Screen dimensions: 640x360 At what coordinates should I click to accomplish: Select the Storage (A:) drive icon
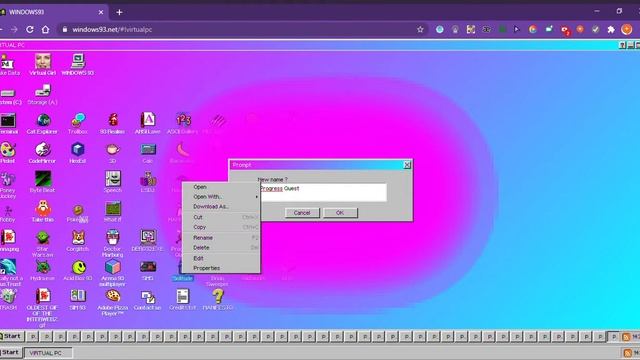point(42,94)
